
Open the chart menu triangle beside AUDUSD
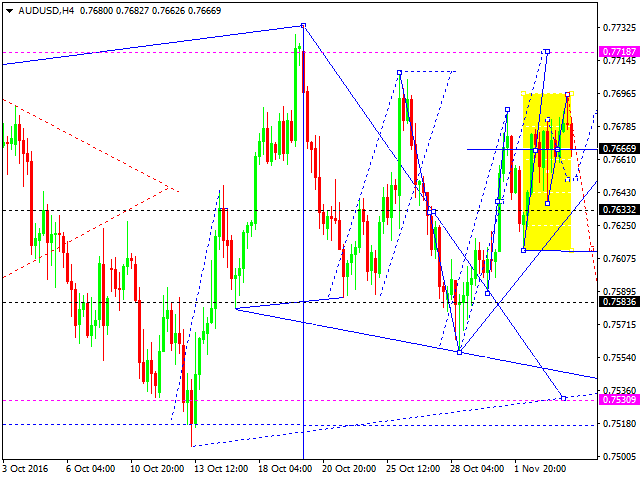[x=9, y=11]
